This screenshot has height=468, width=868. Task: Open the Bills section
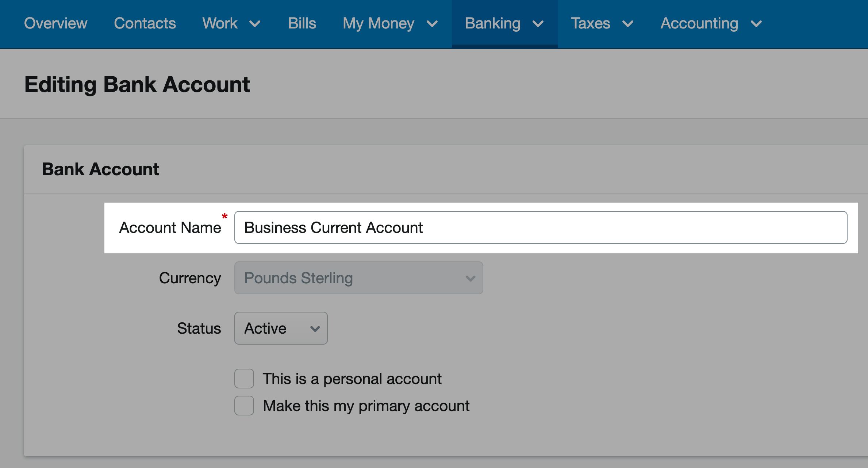click(302, 23)
